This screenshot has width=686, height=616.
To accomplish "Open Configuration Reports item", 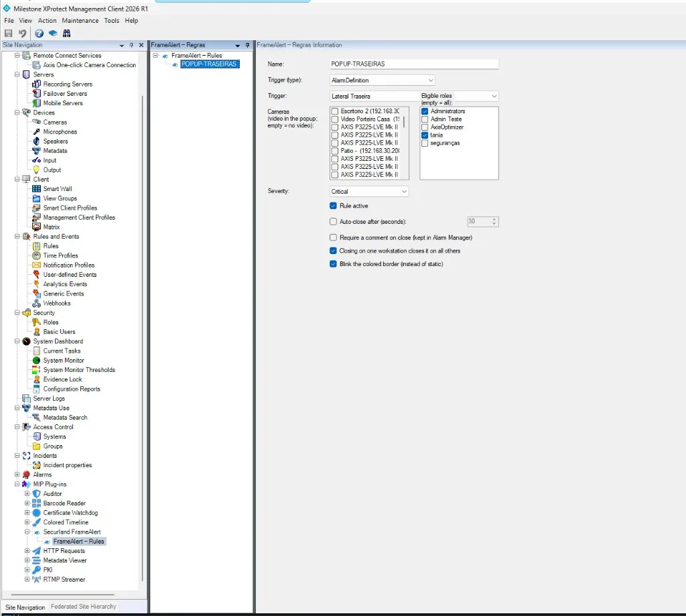I will click(72, 389).
